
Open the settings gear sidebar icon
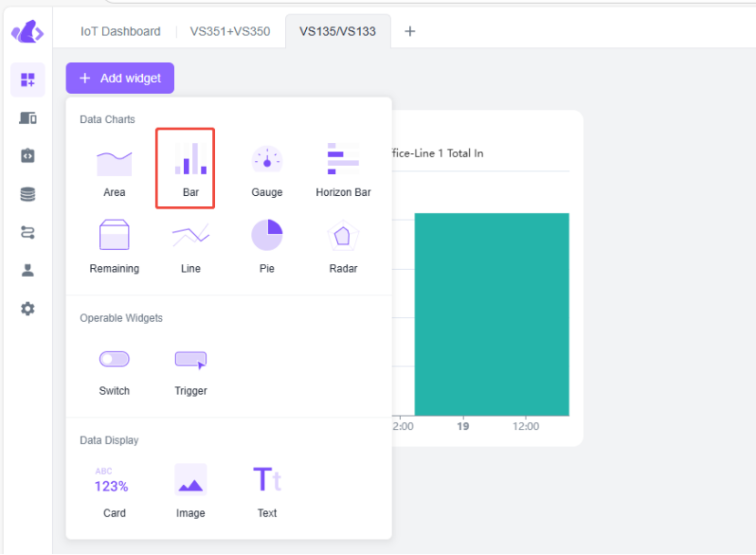27,308
